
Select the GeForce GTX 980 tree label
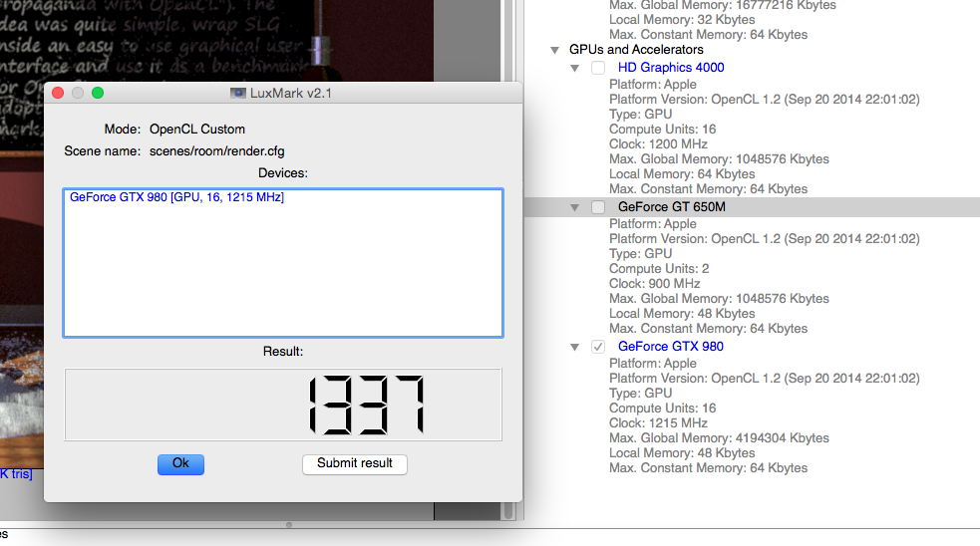click(671, 347)
